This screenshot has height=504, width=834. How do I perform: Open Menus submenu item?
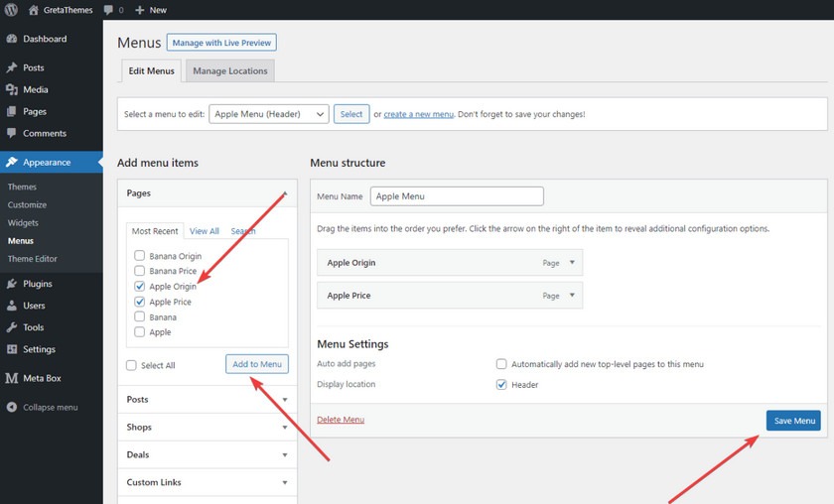[21, 241]
